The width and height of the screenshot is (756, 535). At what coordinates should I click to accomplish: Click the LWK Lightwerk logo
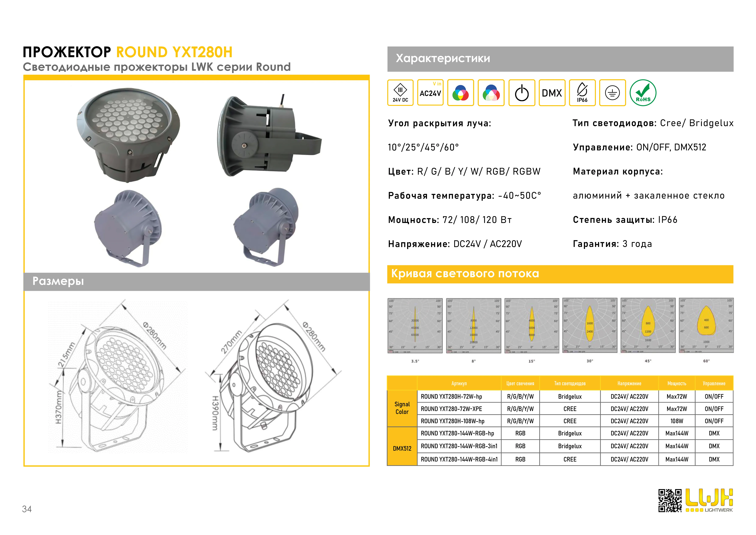[x=709, y=500]
